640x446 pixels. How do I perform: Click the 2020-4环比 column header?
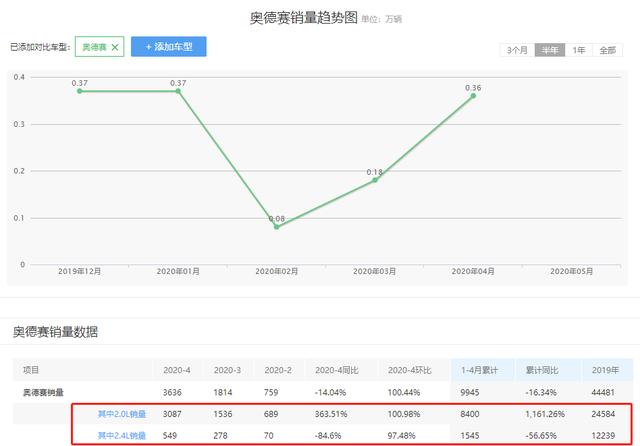409,370
